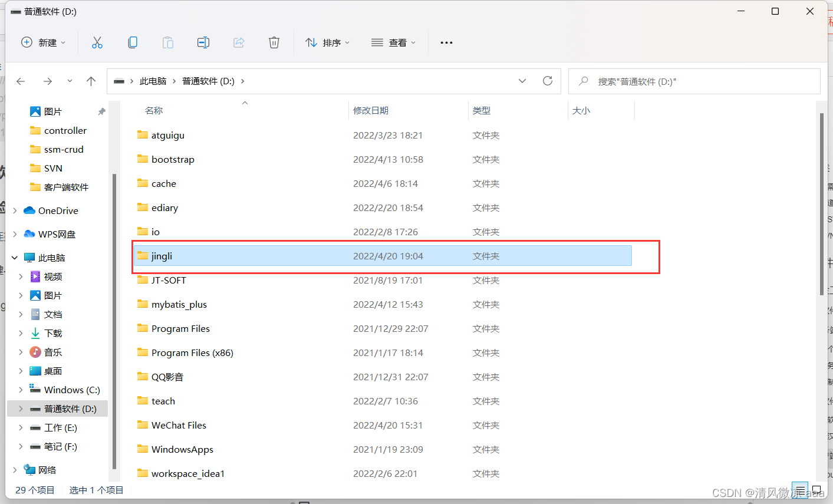Viewport: 833px width, 504px height.
Task: Select the WindowsApps folder row
Action: 383,449
